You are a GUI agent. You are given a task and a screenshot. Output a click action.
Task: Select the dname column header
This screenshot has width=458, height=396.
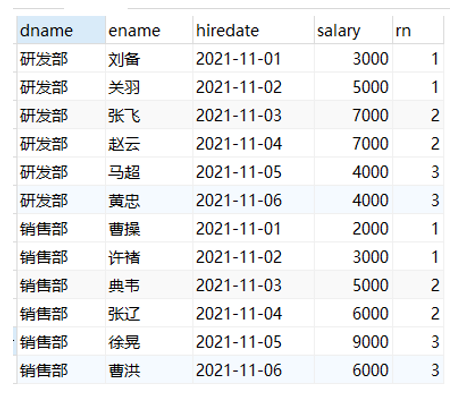pyautogui.click(x=61, y=30)
